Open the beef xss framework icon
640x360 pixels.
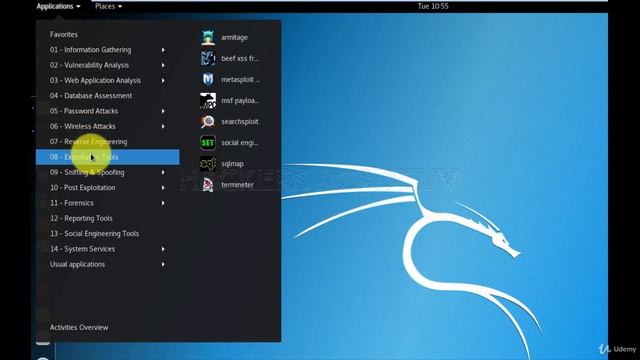click(x=208, y=58)
